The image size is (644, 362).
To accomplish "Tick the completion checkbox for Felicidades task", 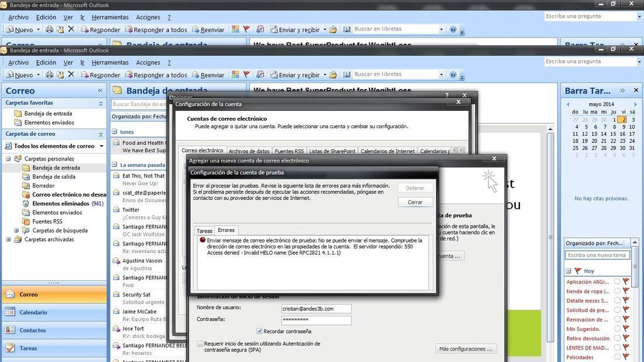I will (x=617, y=357).
